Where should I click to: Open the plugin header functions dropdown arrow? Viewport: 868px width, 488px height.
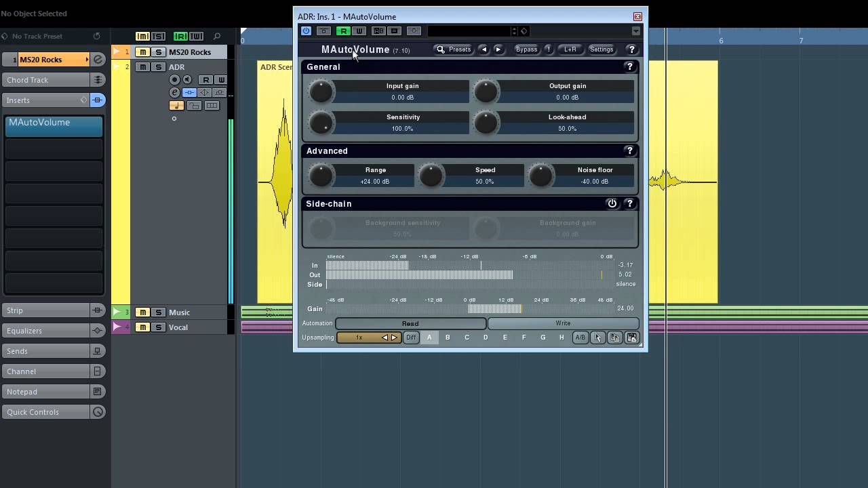[x=635, y=31]
